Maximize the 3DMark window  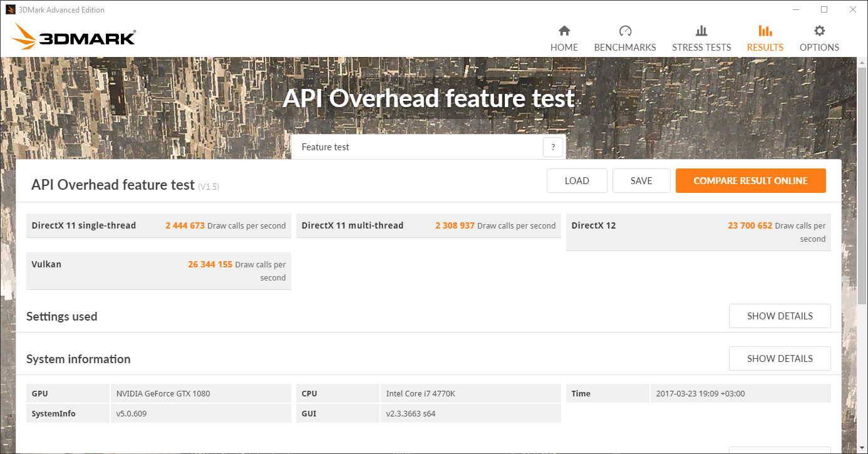[x=824, y=9]
